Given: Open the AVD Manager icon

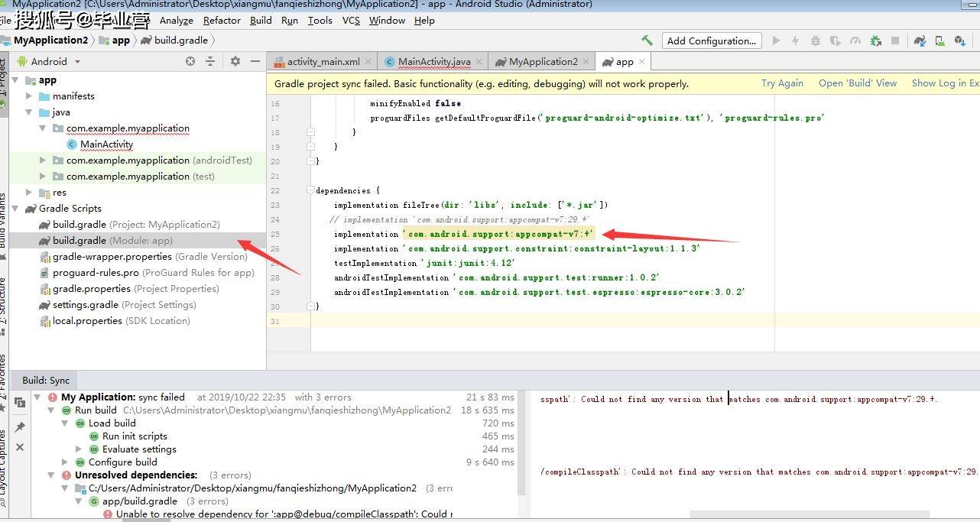Looking at the screenshot, I should point(941,41).
